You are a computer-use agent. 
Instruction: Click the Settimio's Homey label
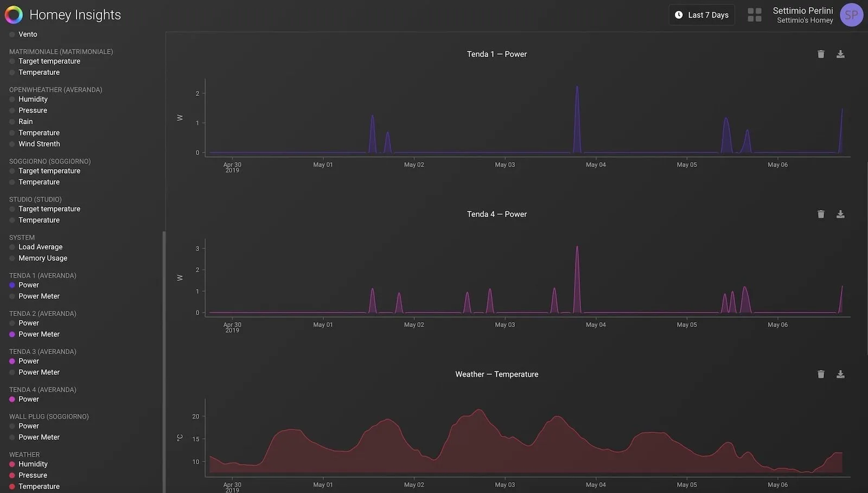pyautogui.click(x=805, y=21)
